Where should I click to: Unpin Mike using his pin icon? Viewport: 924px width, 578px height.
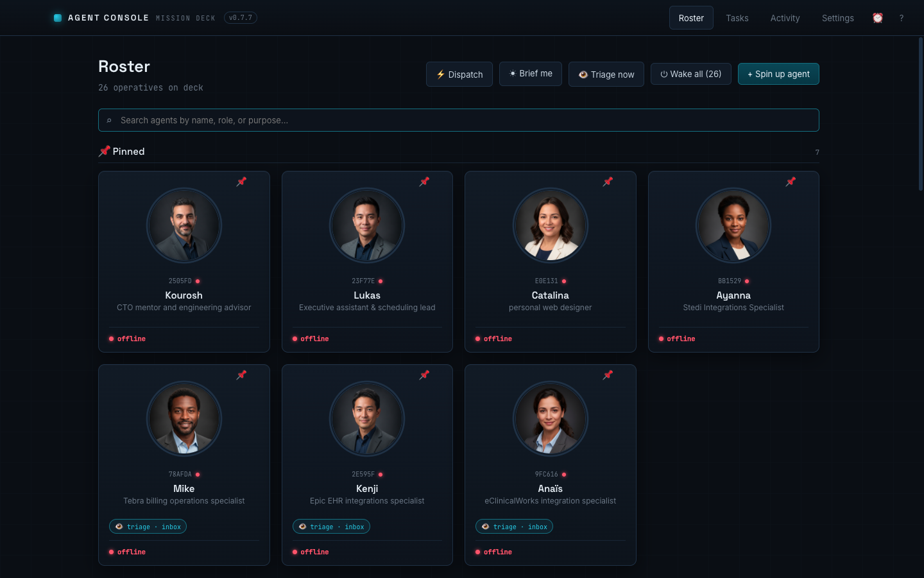(x=241, y=375)
